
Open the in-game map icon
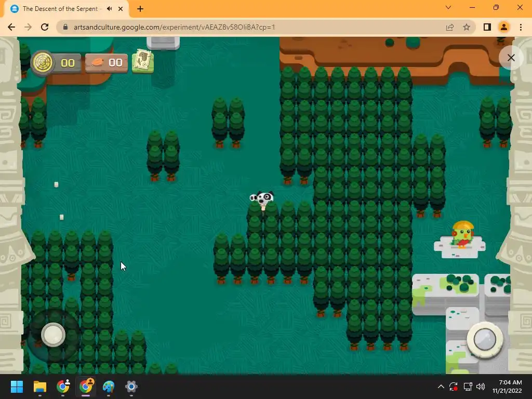[x=143, y=61]
